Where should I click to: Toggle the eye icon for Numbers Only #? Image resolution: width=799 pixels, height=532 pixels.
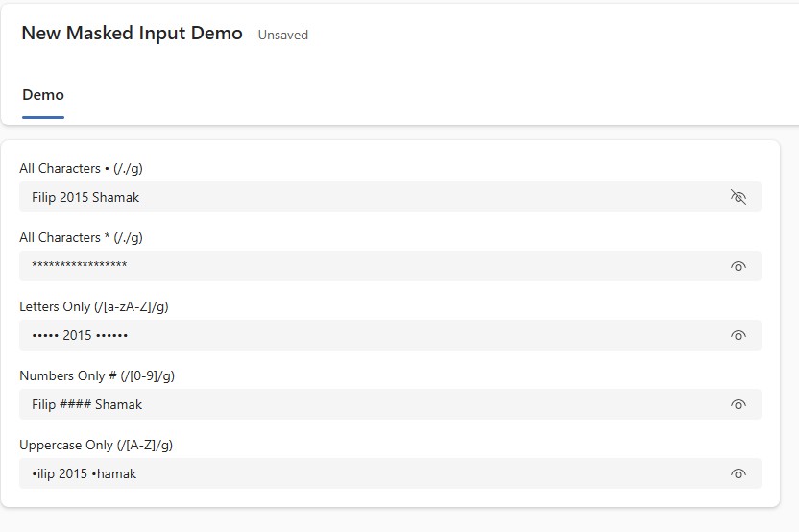[x=738, y=404]
